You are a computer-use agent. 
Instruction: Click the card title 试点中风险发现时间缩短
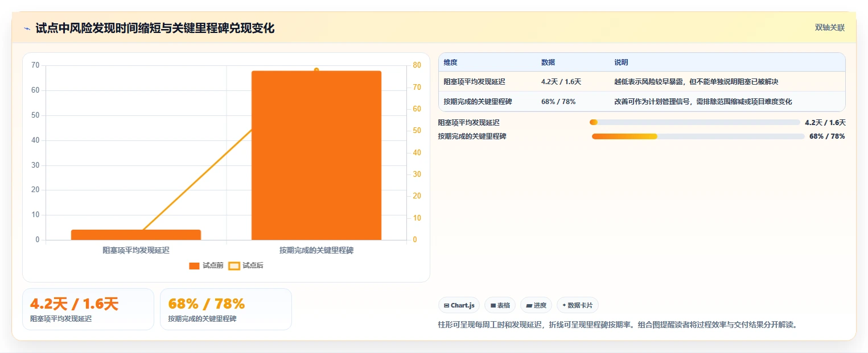(155, 28)
